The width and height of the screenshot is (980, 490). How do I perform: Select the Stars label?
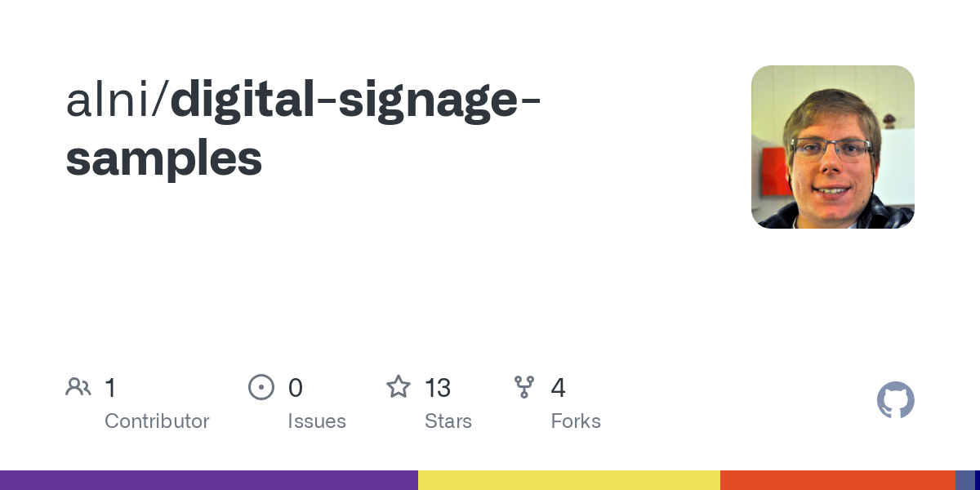448,421
